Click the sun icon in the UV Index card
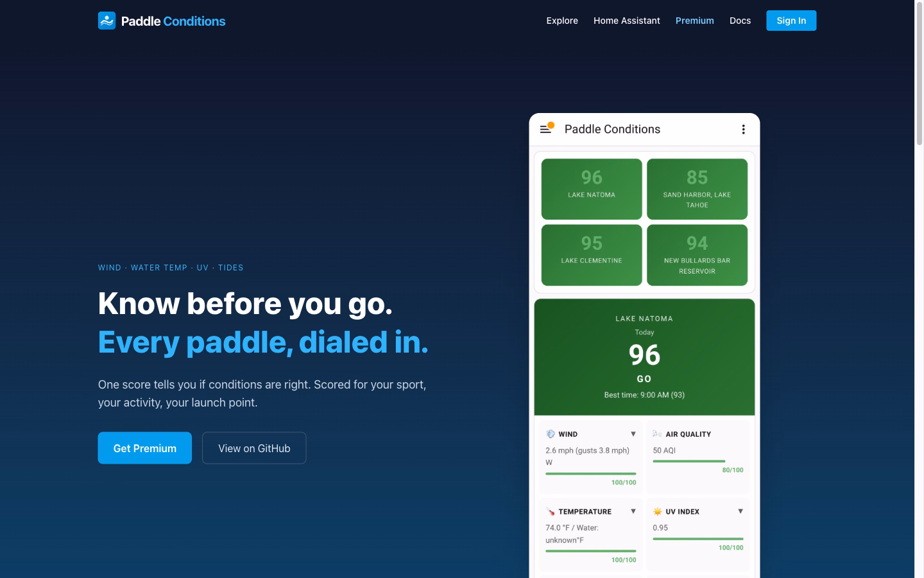924x578 pixels. 657,512
